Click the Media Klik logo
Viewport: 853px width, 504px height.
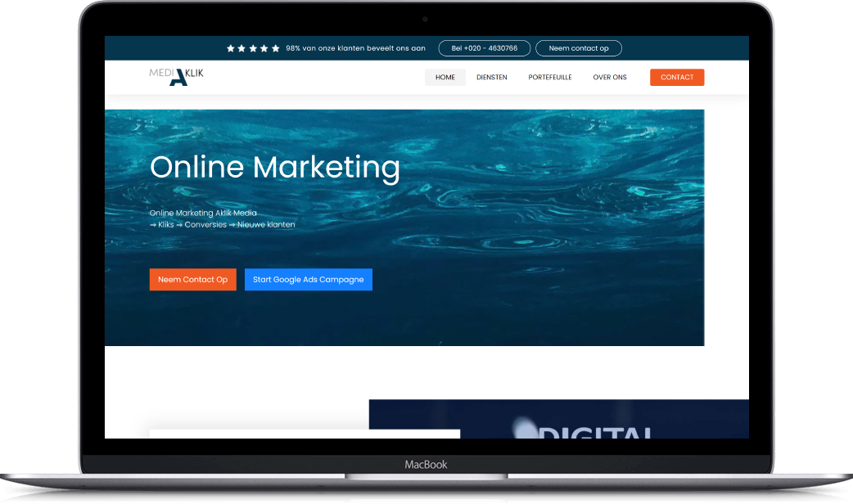(176, 76)
